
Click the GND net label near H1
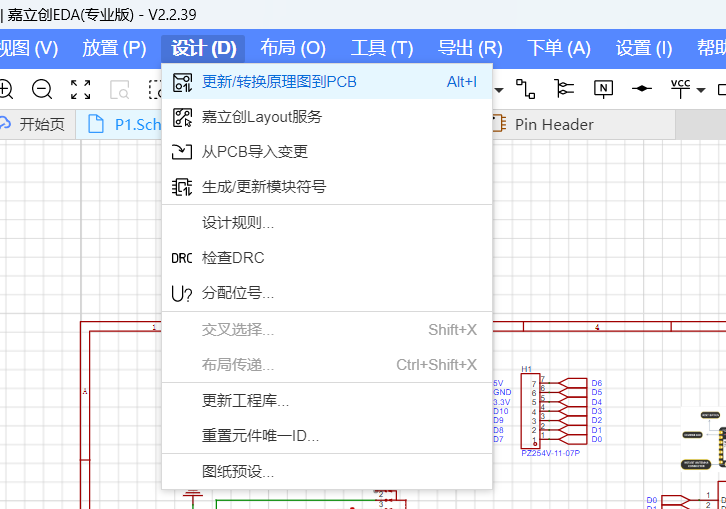[x=502, y=392]
